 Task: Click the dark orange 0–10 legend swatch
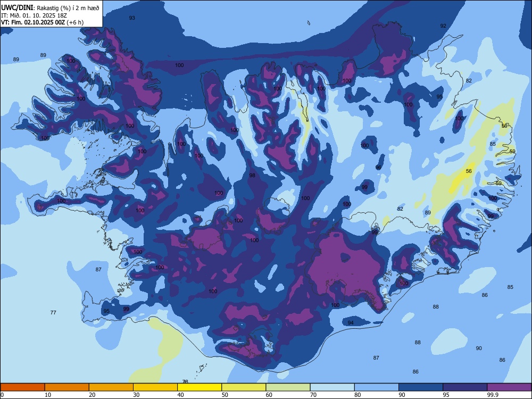[22, 387]
